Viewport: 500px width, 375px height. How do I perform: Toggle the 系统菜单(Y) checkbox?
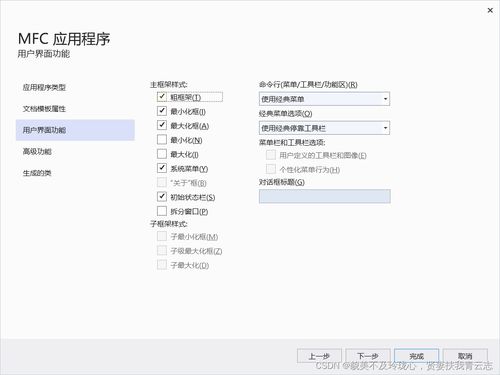pyautogui.click(x=162, y=168)
